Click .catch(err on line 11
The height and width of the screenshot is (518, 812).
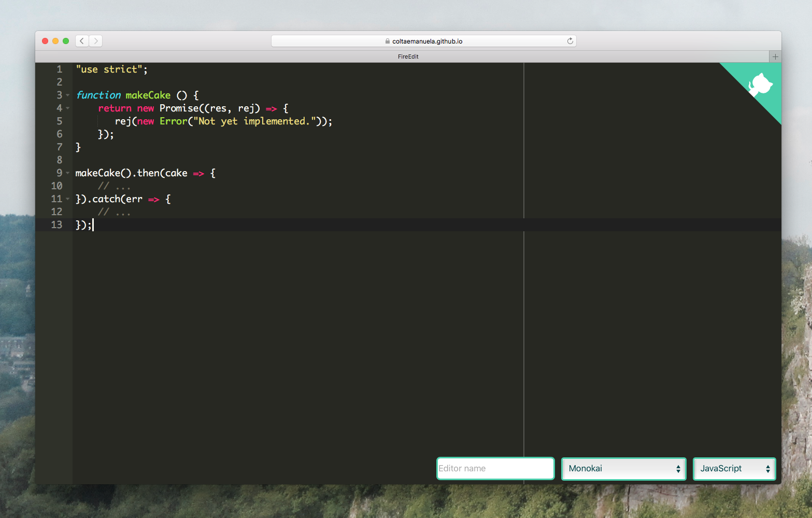[114, 199]
